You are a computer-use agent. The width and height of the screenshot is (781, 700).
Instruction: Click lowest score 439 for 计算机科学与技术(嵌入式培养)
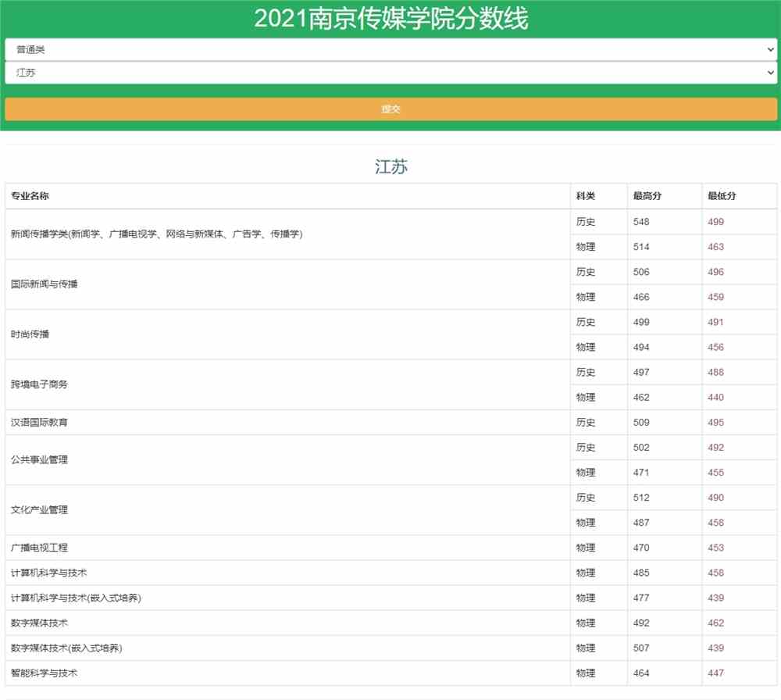point(715,598)
